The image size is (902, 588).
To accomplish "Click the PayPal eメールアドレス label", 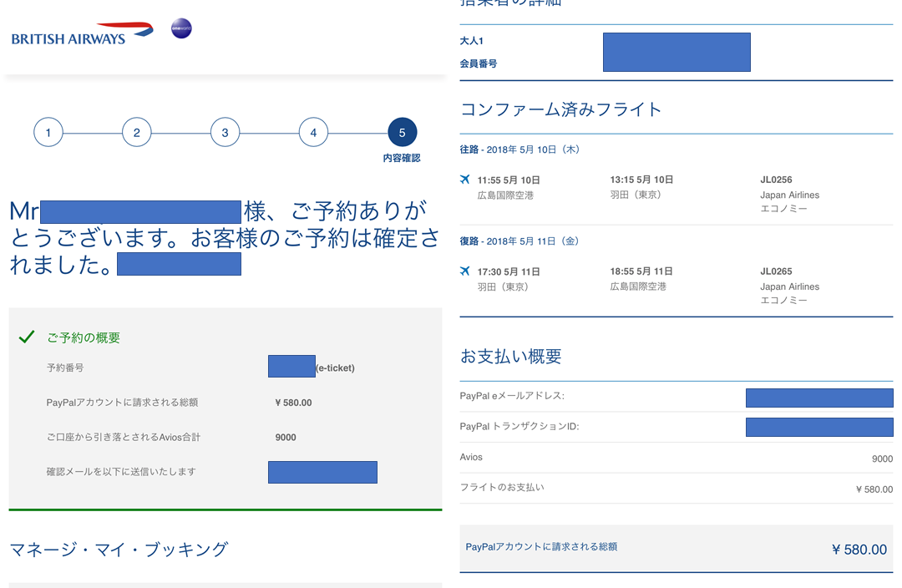I will pos(512,396).
